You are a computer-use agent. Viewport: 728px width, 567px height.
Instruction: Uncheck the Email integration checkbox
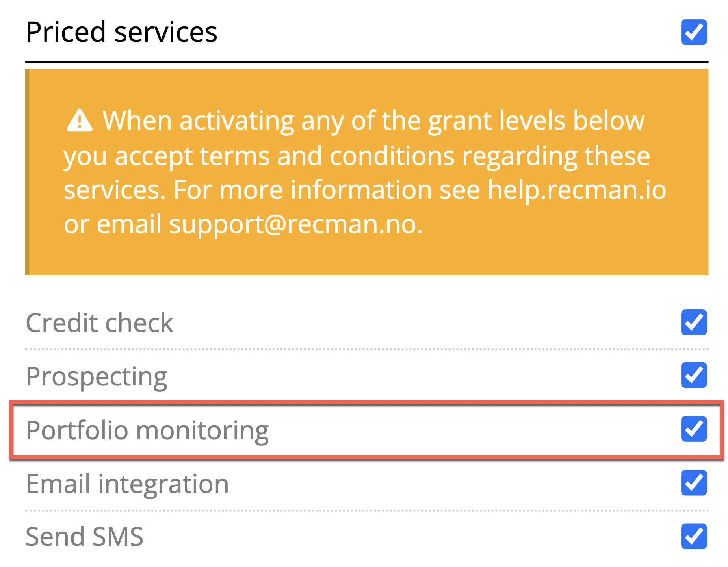click(694, 483)
